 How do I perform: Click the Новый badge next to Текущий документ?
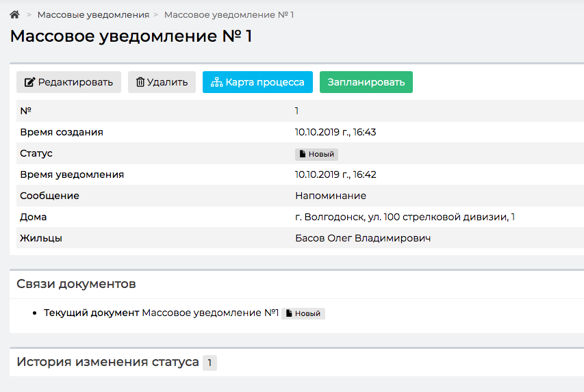[x=303, y=313]
